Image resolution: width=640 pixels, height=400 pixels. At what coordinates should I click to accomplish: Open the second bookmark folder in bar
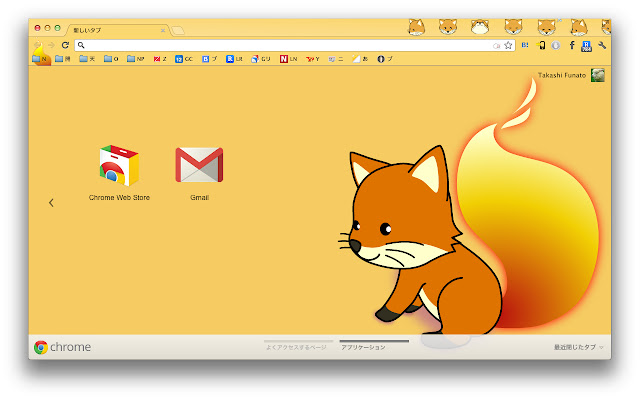[62, 59]
